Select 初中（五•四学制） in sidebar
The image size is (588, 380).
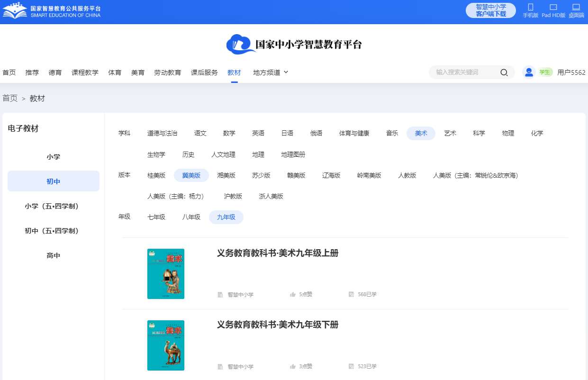click(x=54, y=231)
